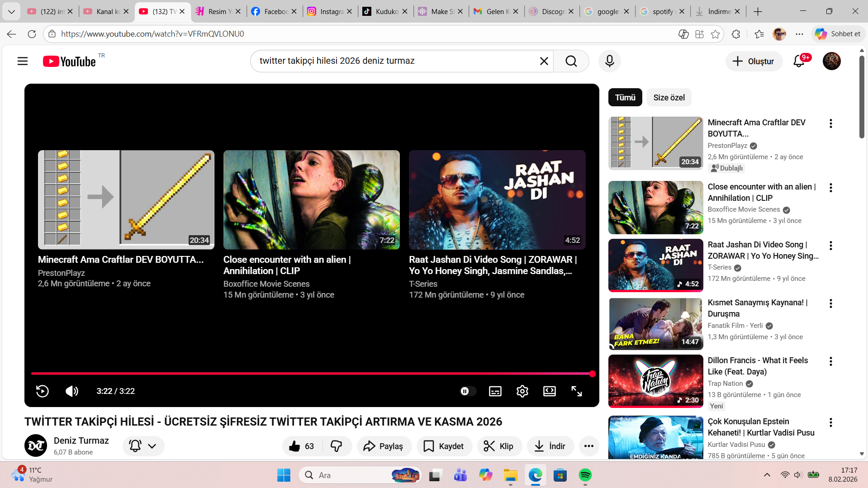This screenshot has height=488, width=868.
Task: Like the video with 63 likes
Action: (x=302, y=446)
